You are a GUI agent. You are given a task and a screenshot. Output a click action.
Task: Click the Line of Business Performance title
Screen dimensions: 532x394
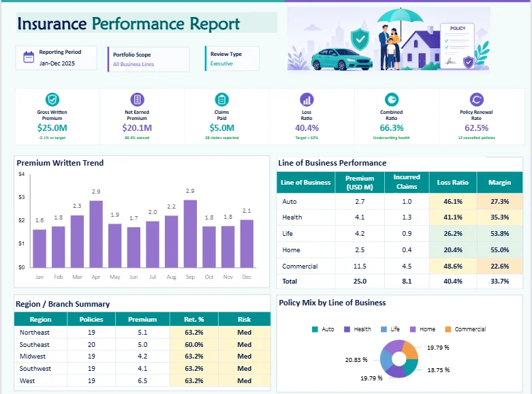[332, 163]
